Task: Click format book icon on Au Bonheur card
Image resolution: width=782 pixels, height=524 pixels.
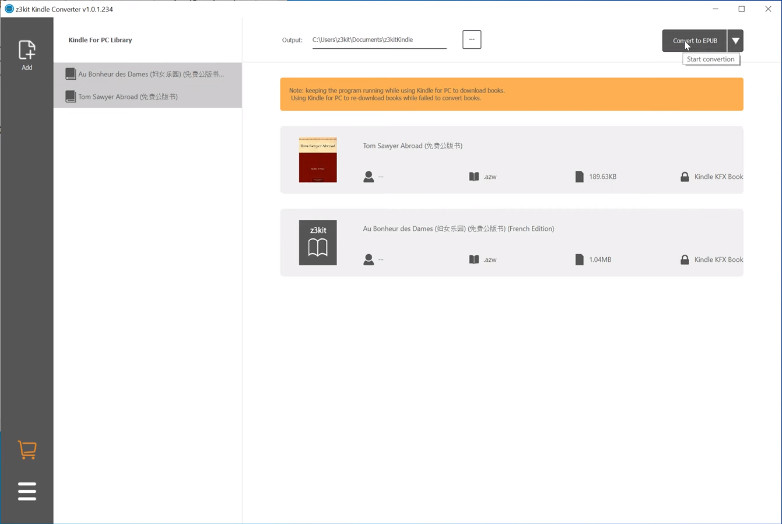Action: (x=474, y=259)
